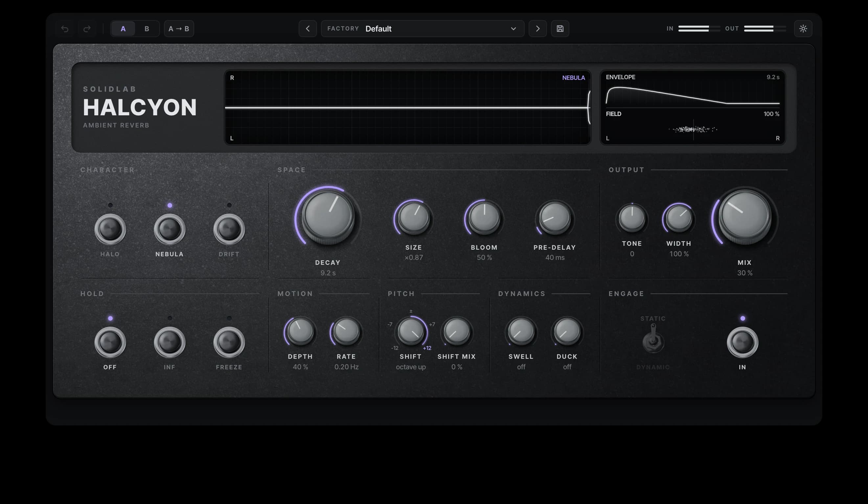The width and height of the screenshot is (868, 504).
Task: Set hold mode to INF
Action: point(170,342)
